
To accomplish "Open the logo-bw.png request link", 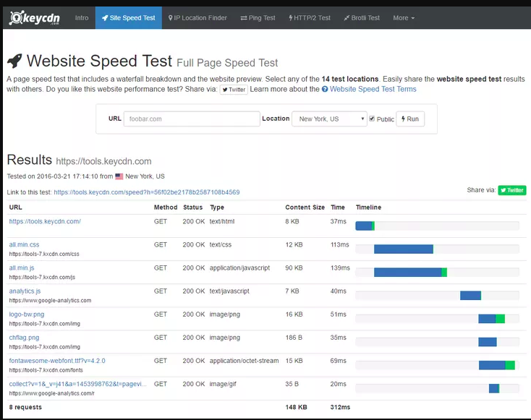I will (27, 314).
